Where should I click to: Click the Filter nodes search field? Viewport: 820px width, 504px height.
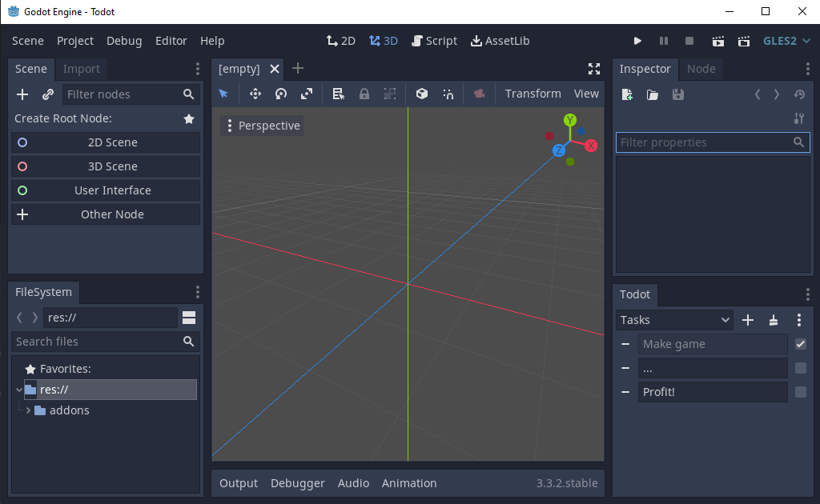click(131, 94)
